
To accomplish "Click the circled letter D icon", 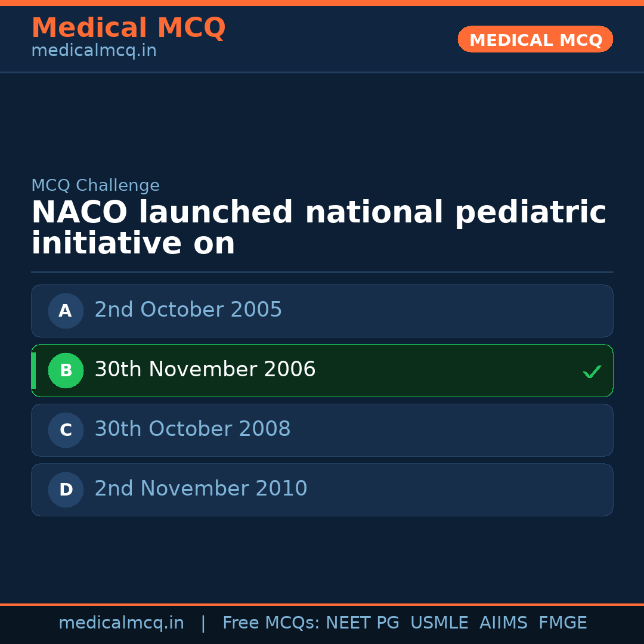I will (x=66, y=490).
